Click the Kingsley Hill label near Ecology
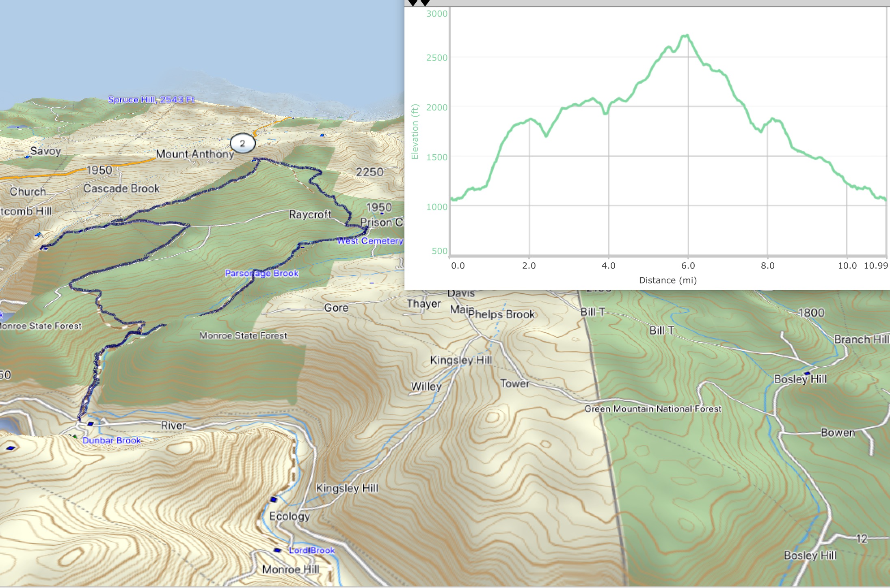The image size is (890, 588). coord(347,488)
